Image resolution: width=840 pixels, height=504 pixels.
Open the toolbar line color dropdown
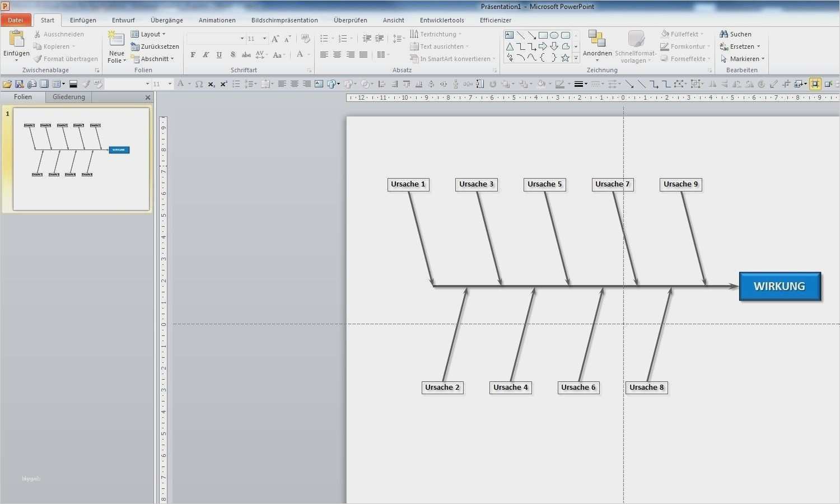(569, 84)
